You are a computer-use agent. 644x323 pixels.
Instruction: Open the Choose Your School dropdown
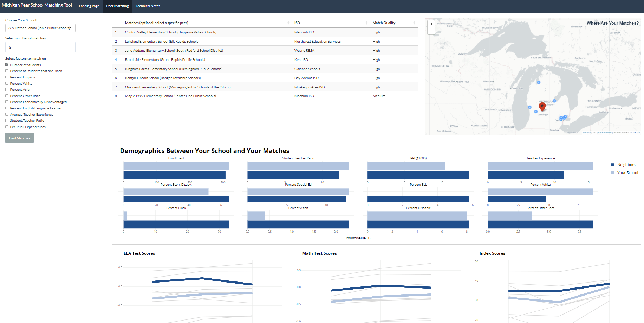(40, 28)
